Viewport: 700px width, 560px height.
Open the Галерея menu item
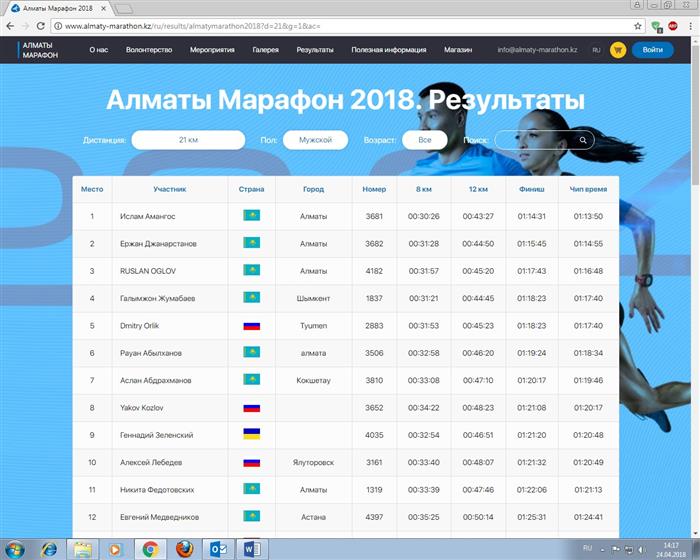(x=265, y=49)
